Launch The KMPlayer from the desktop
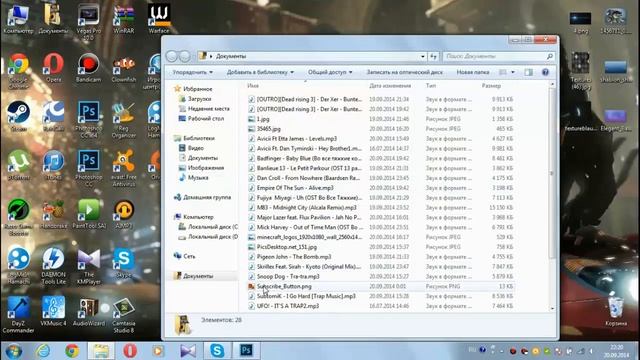The image size is (640, 360). (89, 266)
